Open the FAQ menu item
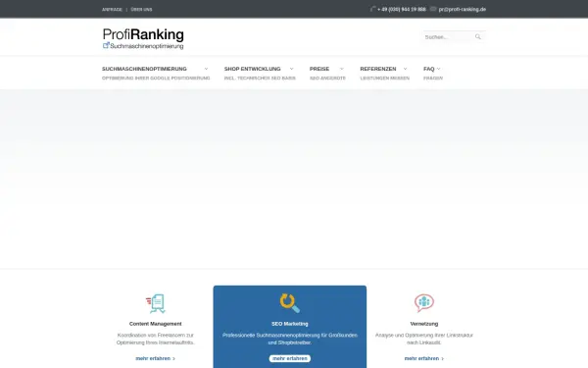This screenshot has height=368, width=588. 429,69
